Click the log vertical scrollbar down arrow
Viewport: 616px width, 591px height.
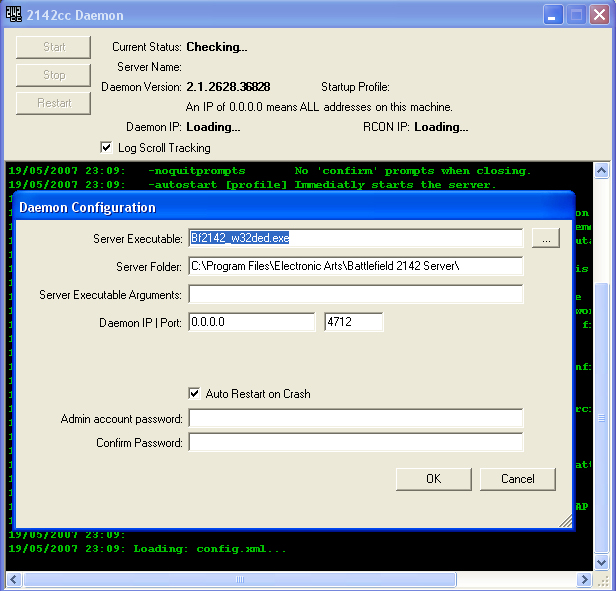tap(601, 563)
